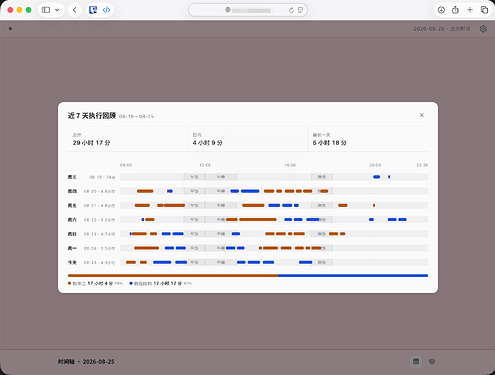Click the first orange bar in 今天 row
This screenshot has height=375, width=495.
(131, 262)
